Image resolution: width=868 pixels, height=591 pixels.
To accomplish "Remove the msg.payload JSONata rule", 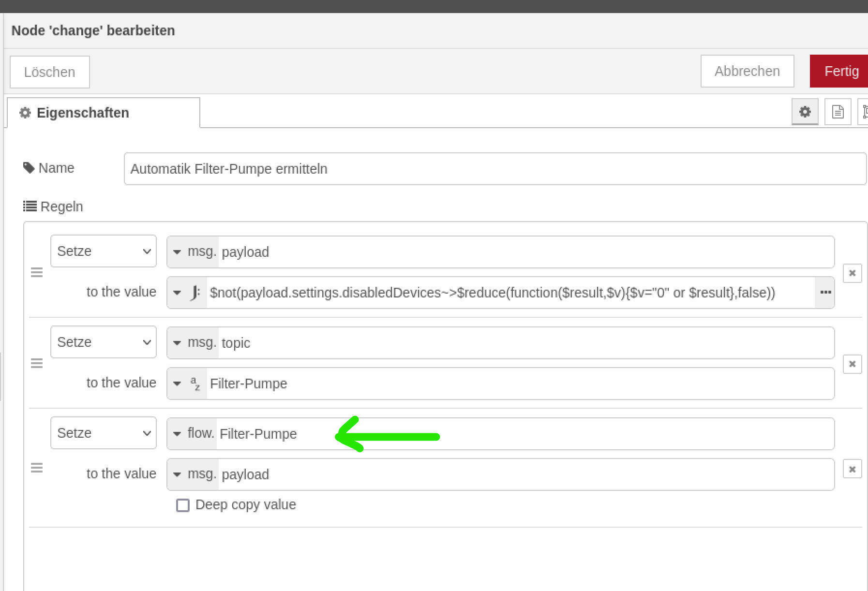I will click(852, 273).
